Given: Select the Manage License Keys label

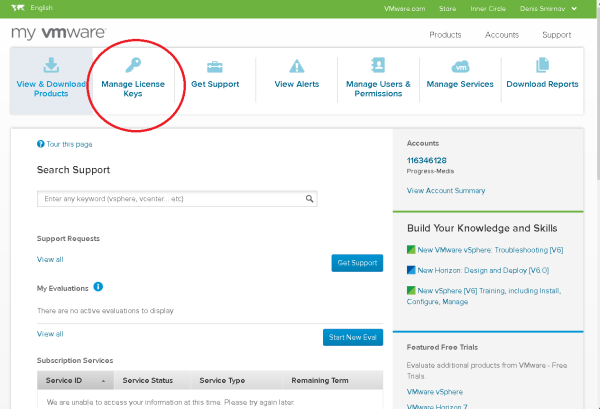Looking at the screenshot, I should click(x=133, y=89).
